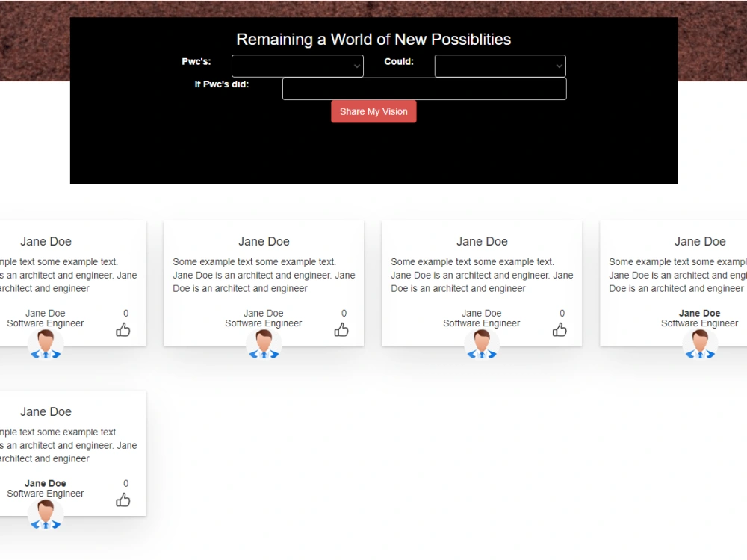Viewport: 747px width, 560px height.
Task: Click the Share My Vision button
Action: (373, 111)
